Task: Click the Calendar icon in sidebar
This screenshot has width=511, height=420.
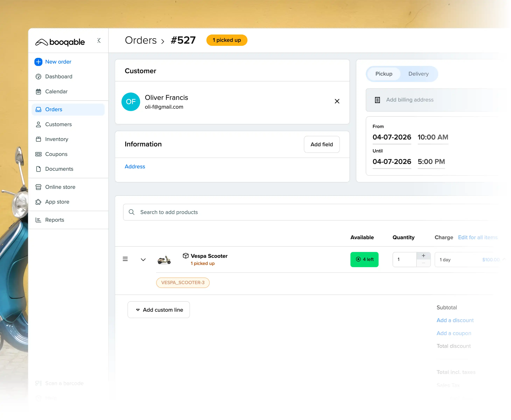Action: [38, 92]
